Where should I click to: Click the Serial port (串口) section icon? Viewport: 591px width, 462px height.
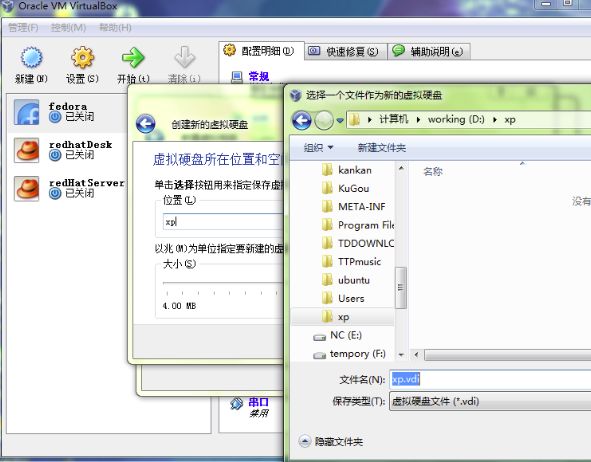236,404
